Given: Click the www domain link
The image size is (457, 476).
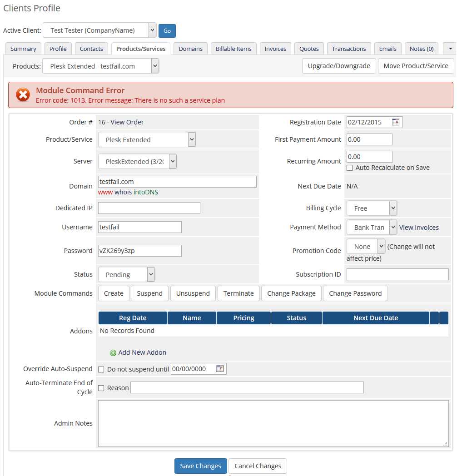Looking at the screenshot, I should [105, 192].
